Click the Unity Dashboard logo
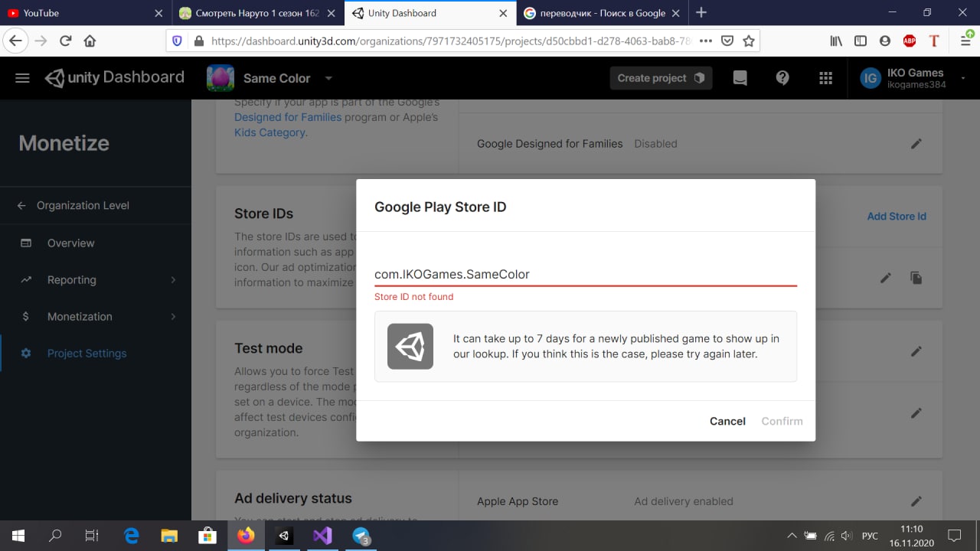Image resolution: width=980 pixels, height=551 pixels. point(115,77)
